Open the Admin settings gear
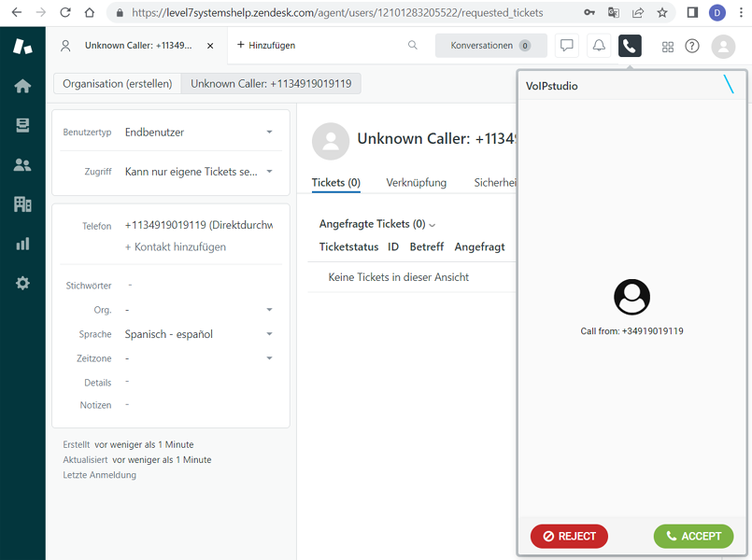752x560 pixels. tap(21, 283)
